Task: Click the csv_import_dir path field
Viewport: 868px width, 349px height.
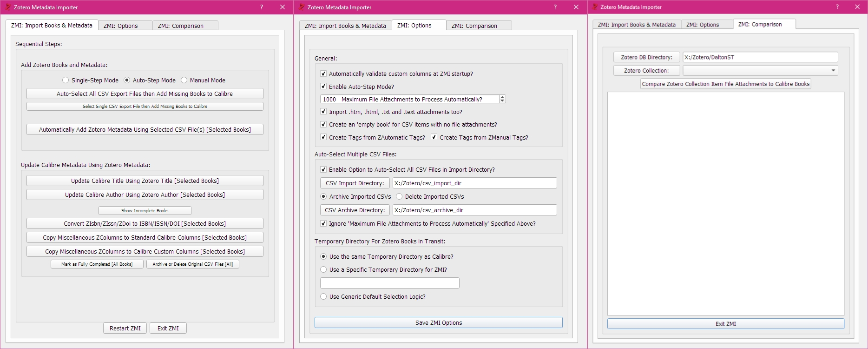Action: [x=475, y=183]
